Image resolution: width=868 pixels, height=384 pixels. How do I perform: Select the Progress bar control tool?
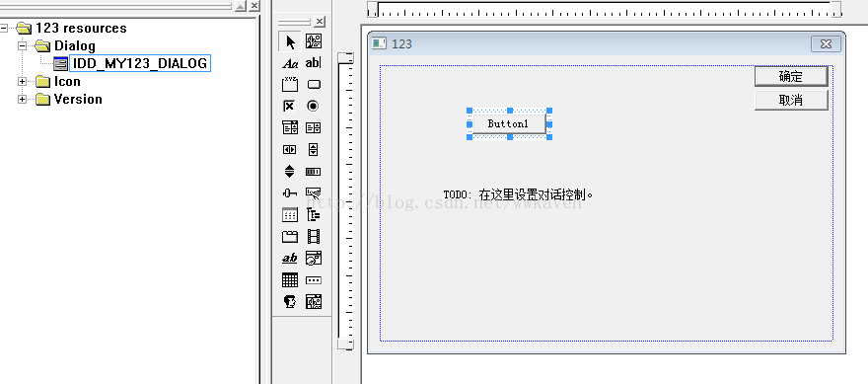(x=314, y=171)
